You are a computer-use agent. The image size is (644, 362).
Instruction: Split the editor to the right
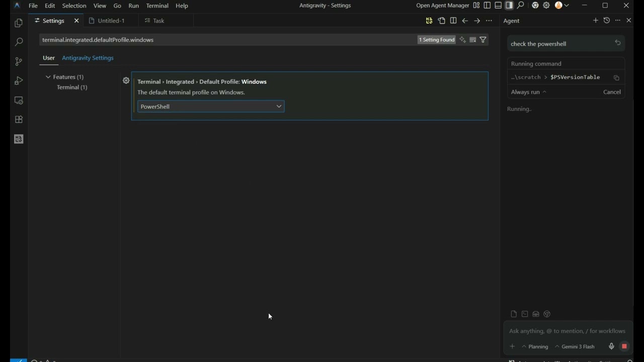[453, 21]
